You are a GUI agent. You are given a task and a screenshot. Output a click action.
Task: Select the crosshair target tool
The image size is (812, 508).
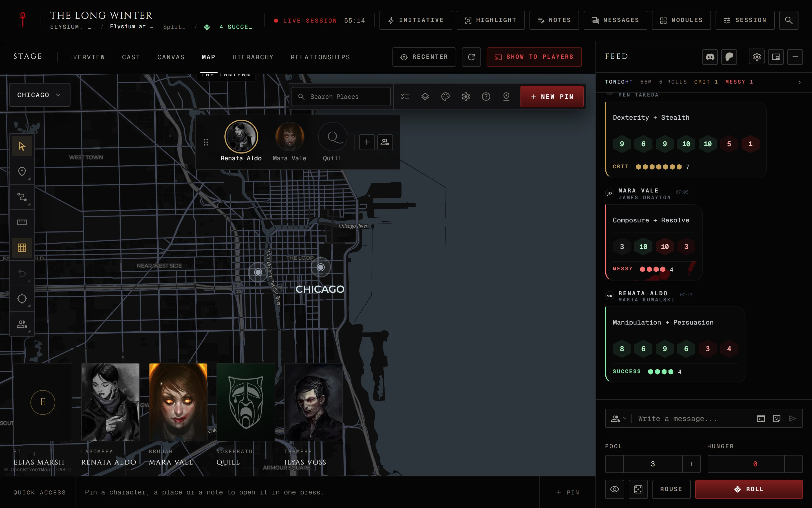pos(22,298)
